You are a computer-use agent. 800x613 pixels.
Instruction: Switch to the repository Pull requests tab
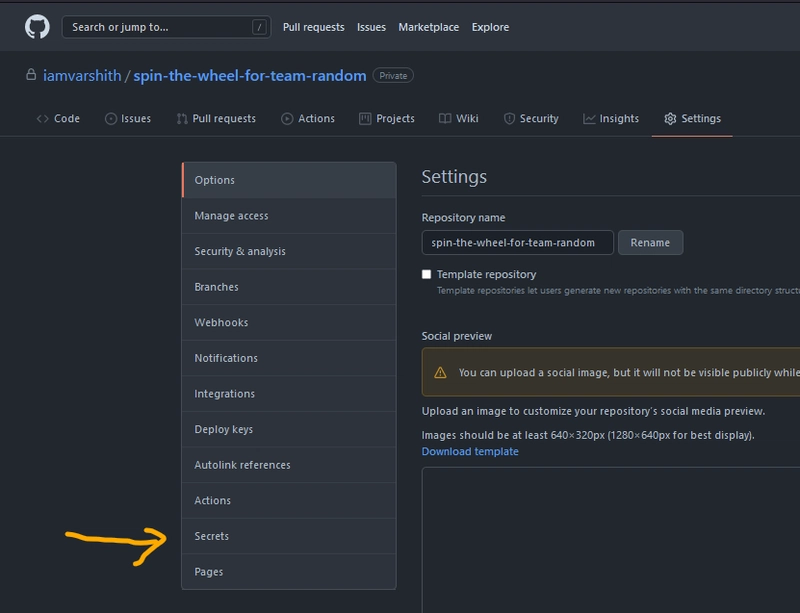pos(216,119)
